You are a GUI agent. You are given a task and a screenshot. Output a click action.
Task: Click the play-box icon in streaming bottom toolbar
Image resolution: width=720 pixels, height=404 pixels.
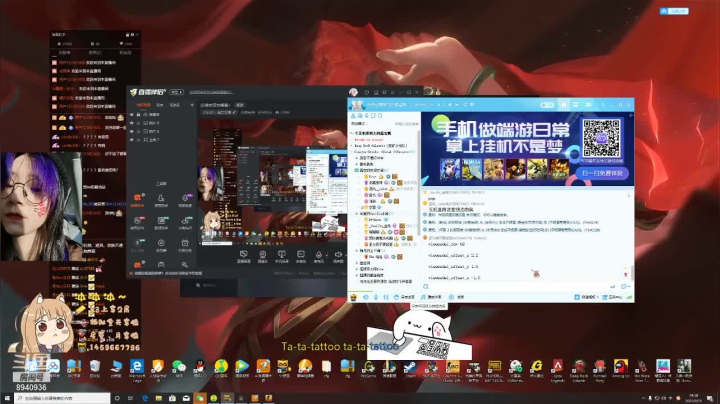point(300,254)
